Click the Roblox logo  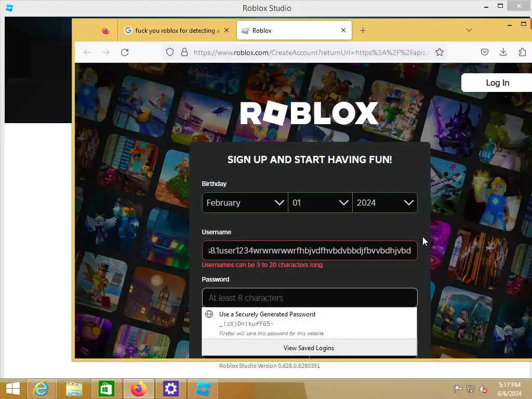[309, 113]
